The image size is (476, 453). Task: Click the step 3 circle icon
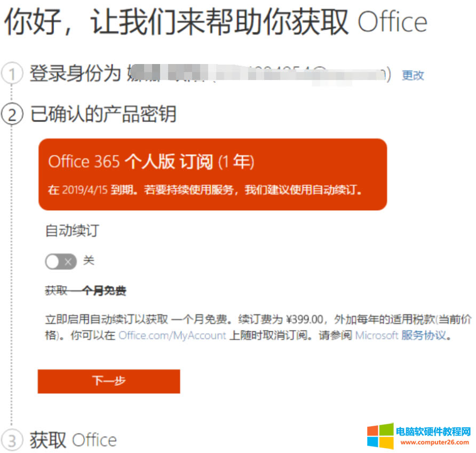12,440
